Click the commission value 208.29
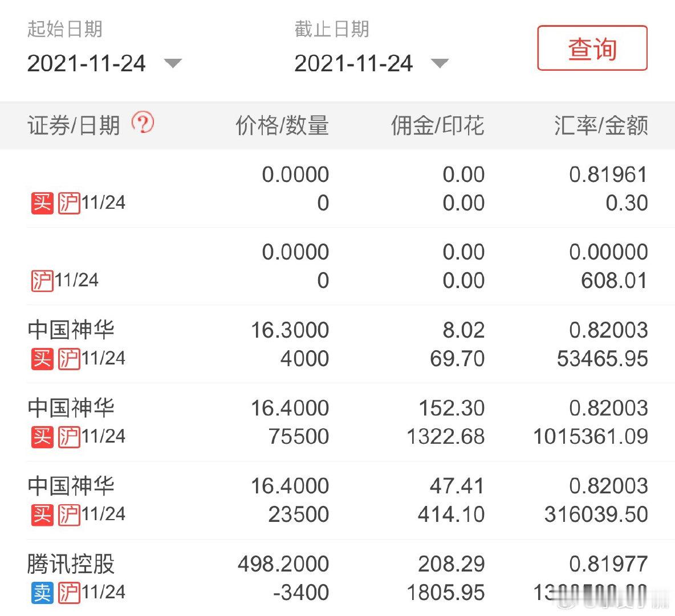The width and height of the screenshot is (675, 616). pyautogui.click(x=452, y=564)
